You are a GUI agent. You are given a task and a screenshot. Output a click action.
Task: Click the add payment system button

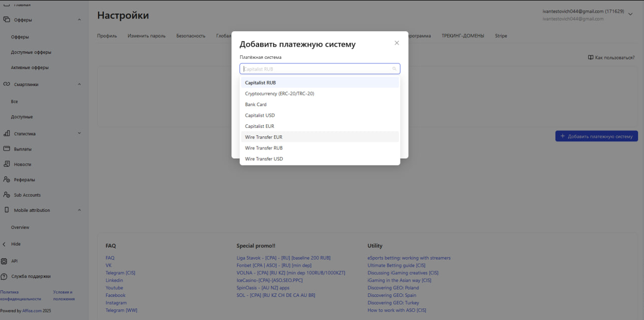click(x=596, y=136)
